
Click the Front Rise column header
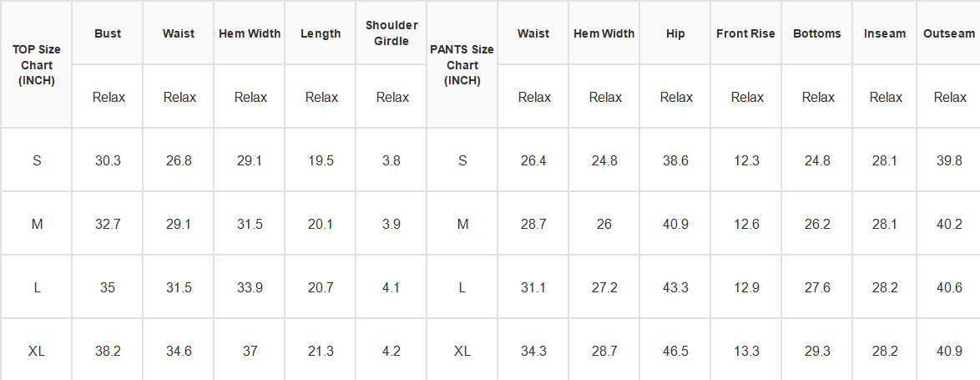point(745,33)
